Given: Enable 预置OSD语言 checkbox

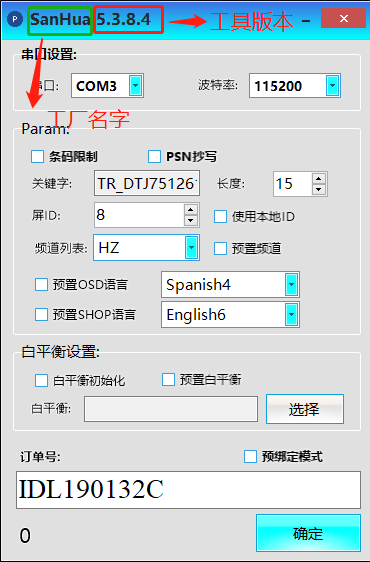Looking at the screenshot, I should (x=41, y=285).
